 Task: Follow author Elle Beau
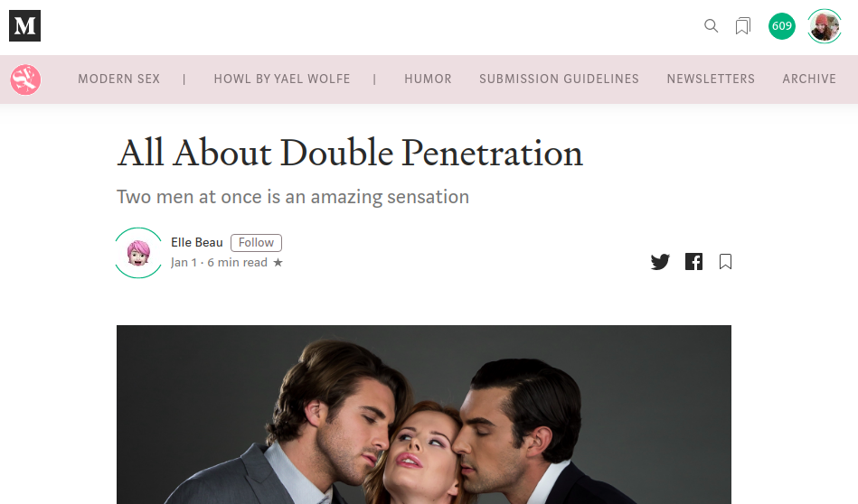[256, 243]
